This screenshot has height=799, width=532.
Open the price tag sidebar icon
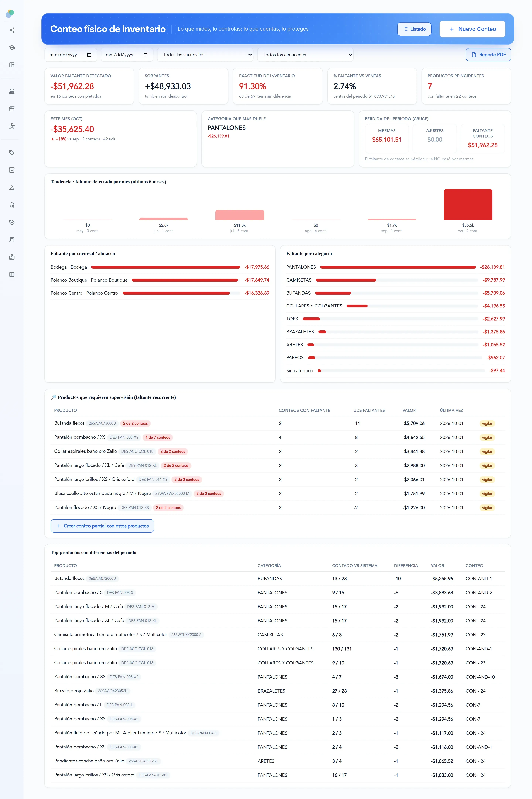coord(12,153)
